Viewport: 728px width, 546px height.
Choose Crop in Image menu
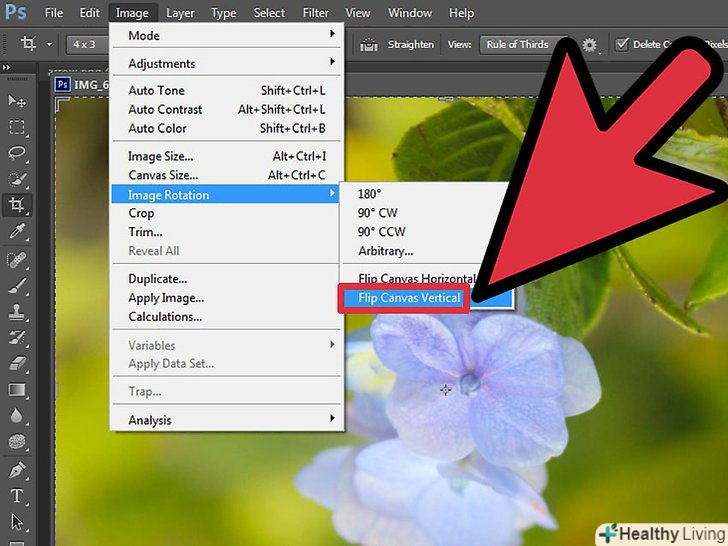(225, 213)
